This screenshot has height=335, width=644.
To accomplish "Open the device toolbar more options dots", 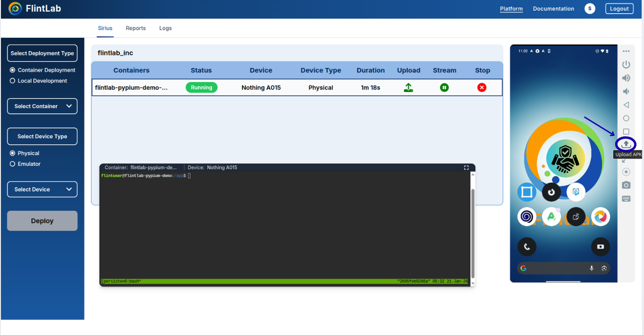I will [626, 51].
